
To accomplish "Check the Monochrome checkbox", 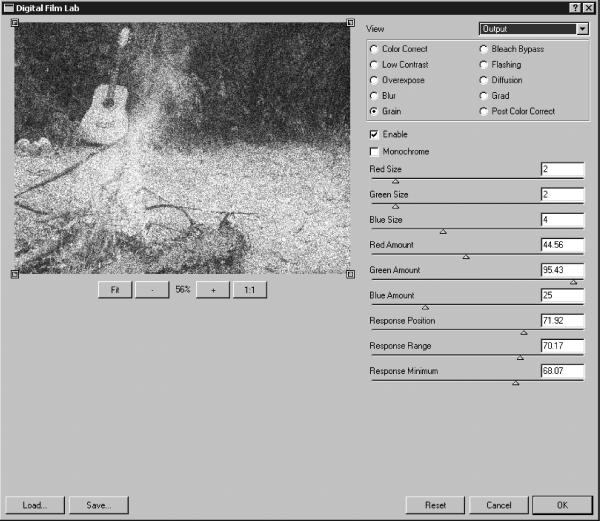I will 374,152.
